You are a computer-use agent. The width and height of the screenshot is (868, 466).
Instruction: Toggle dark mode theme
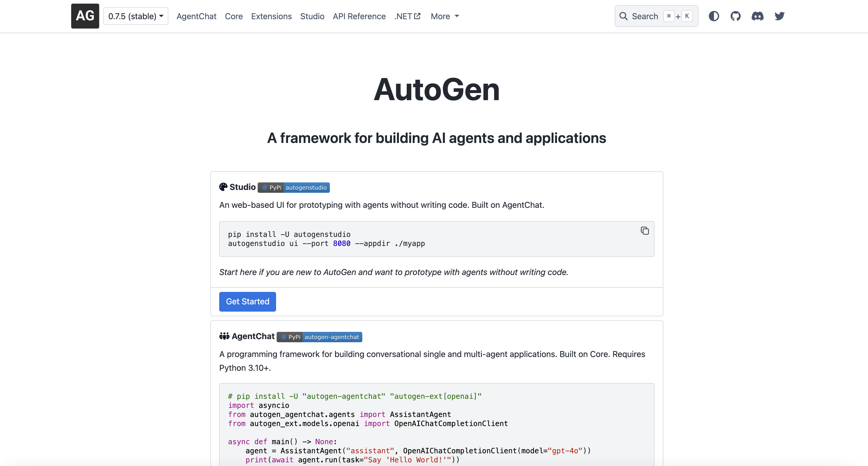(x=714, y=16)
